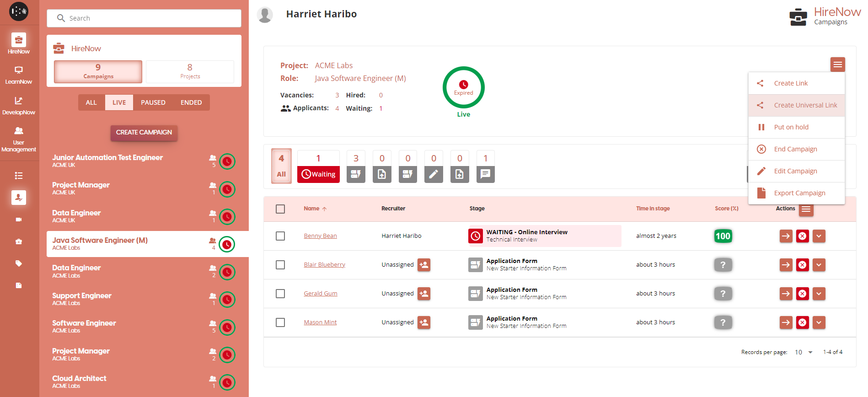Open the DevelopNow module in sidebar
Image resolution: width=868 pixels, height=397 pixels.
tap(19, 106)
